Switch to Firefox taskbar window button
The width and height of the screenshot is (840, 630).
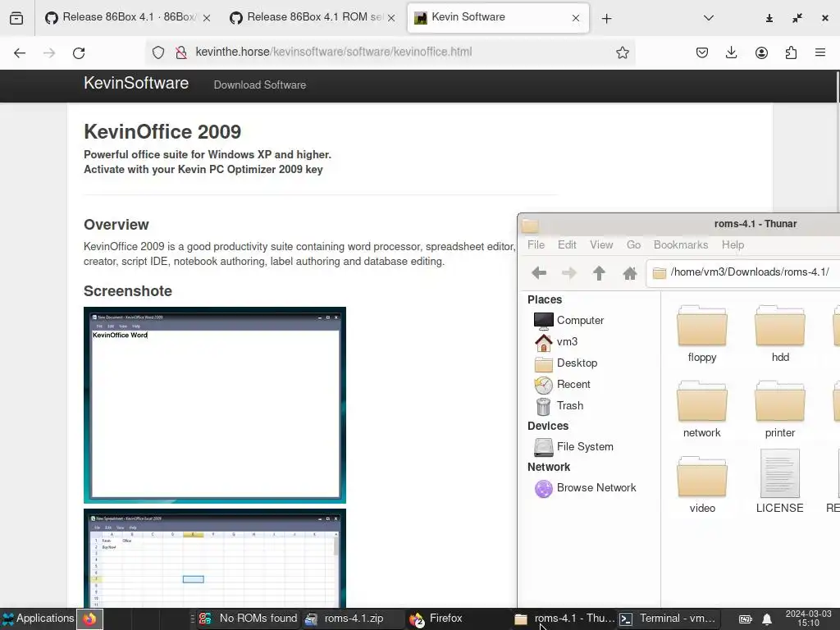(458, 619)
